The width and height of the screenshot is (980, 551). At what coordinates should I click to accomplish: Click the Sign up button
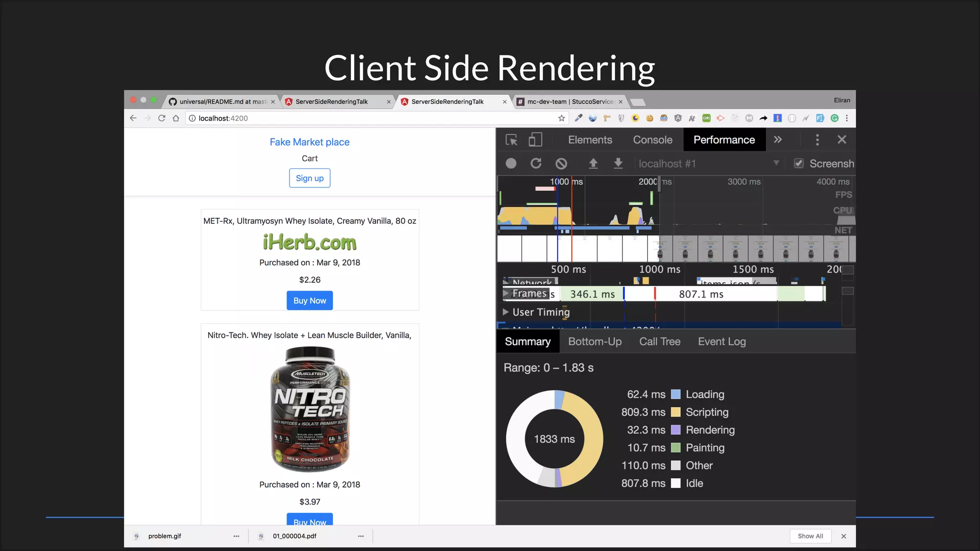[x=310, y=178]
